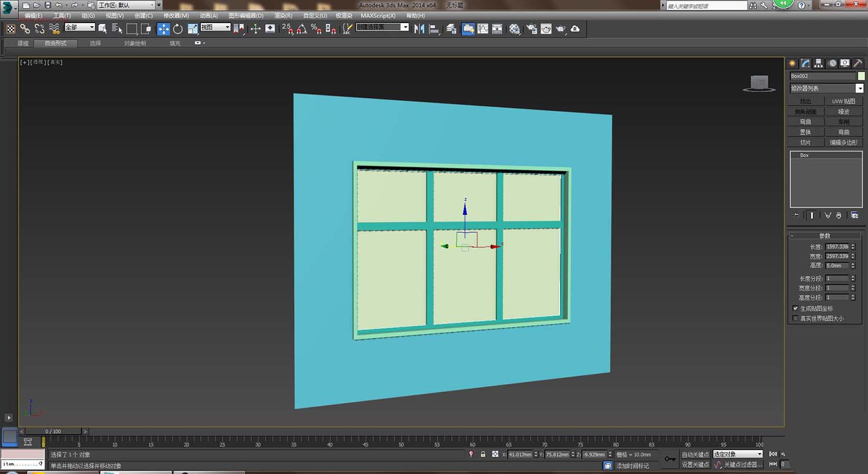Enable 真实世界贴图大小 checkbox

pyautogui.click(x=795, y=318)
